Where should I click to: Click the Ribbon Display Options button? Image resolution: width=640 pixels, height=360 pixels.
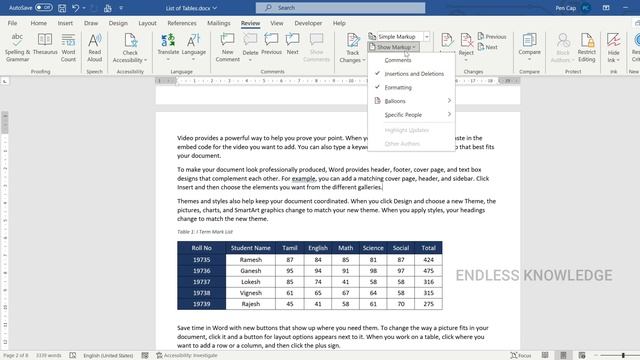[x=606, y=8]
